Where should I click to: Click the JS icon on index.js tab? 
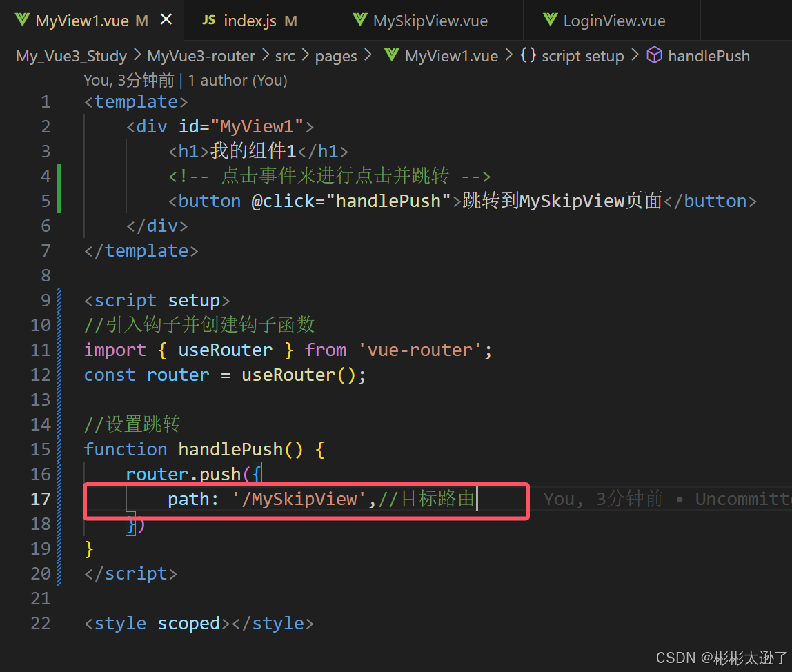pos(208,20)
